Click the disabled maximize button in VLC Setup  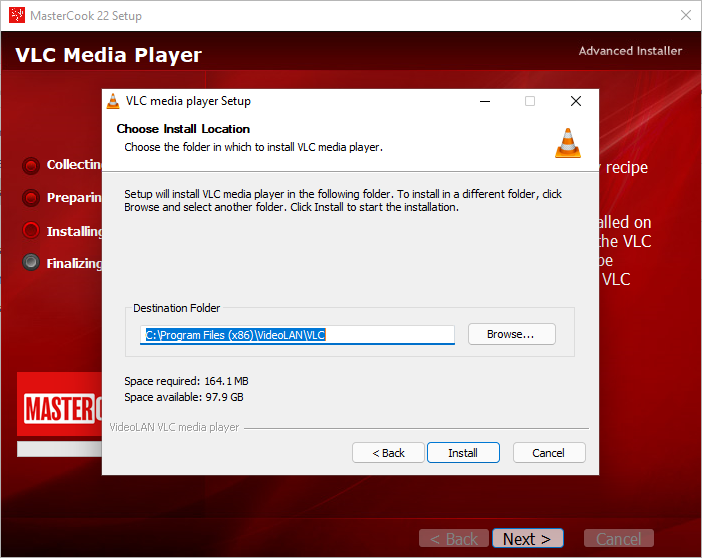tap(530, 101)
